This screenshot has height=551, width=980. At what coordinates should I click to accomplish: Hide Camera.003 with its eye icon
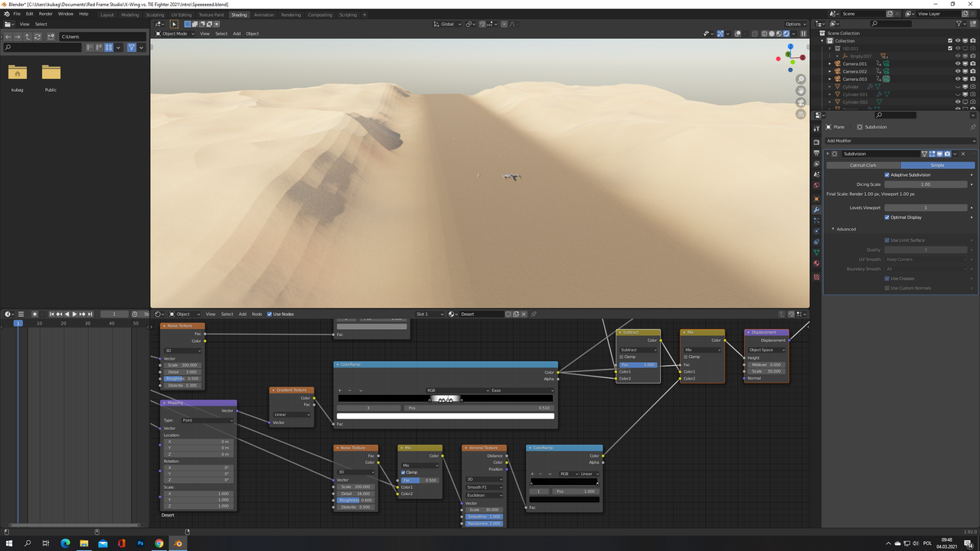[958, 79]
